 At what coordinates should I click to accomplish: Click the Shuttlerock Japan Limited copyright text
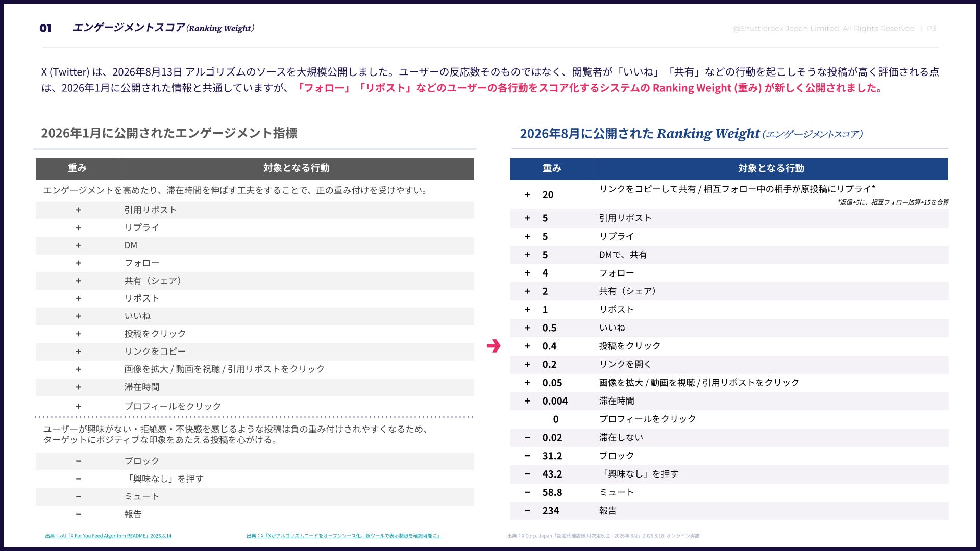point(823,29)
